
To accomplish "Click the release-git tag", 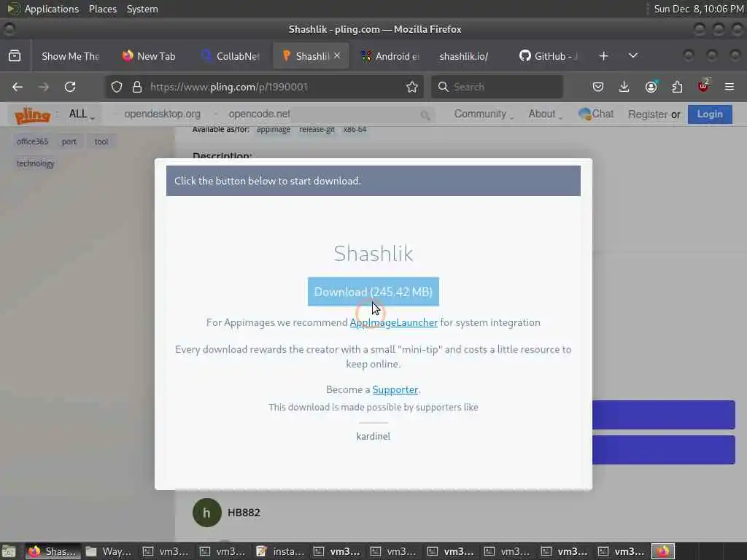I will 317,130.
